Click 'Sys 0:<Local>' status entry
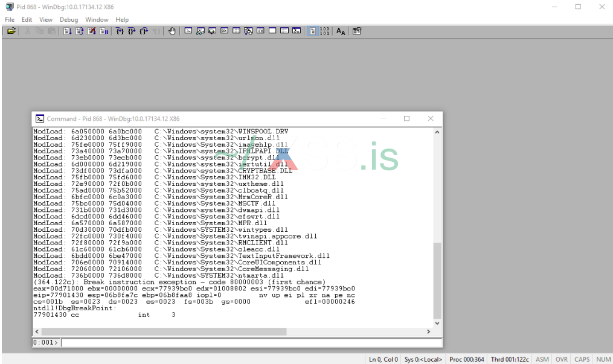 click(423, 359)
